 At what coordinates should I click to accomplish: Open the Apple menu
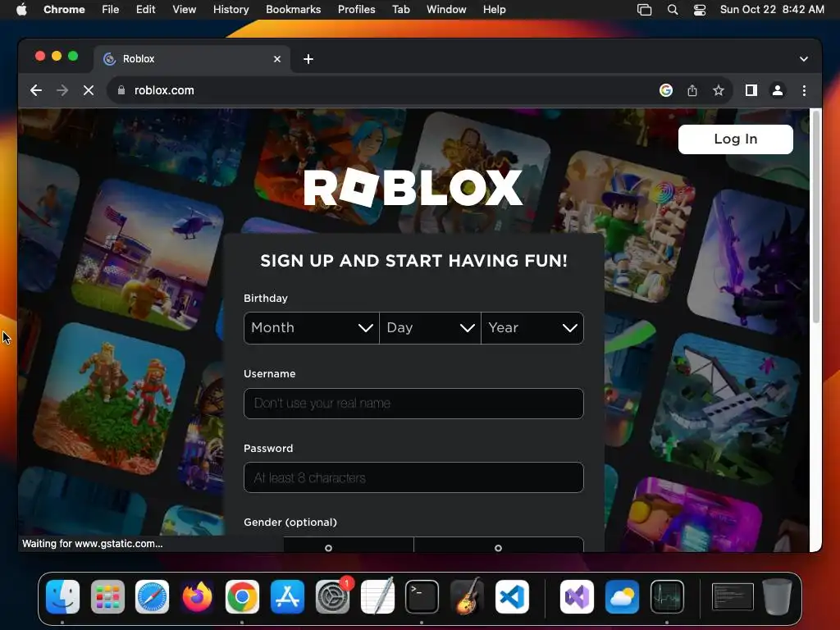pyautogui.click(x=21, y=10)
